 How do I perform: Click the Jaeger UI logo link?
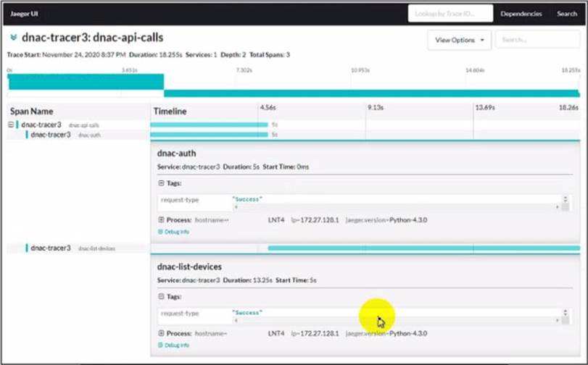click(24, 14)
